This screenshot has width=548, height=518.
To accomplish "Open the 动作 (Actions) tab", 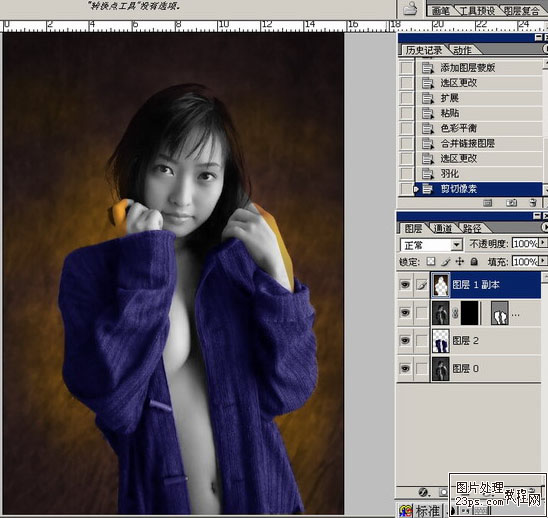I will (x=463, y=50).
